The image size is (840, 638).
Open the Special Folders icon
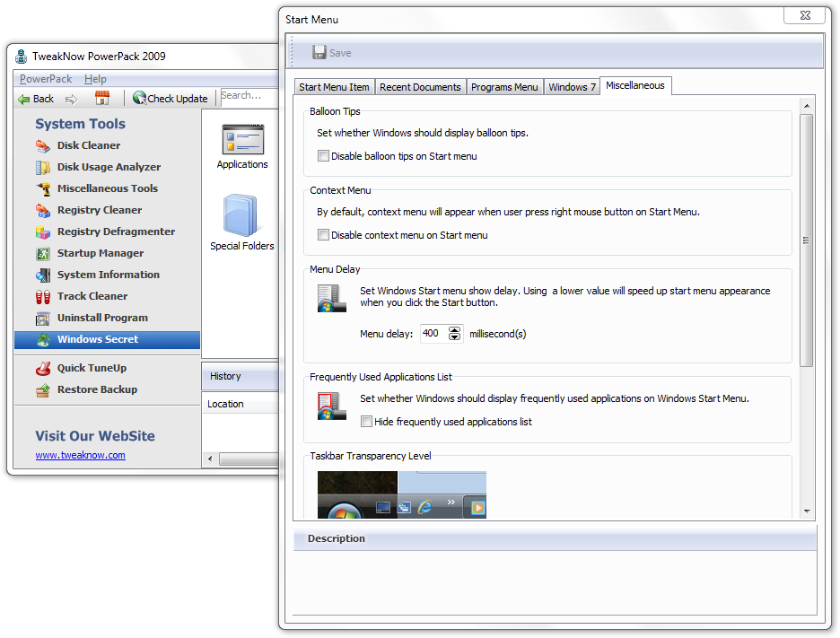[241, 215]
